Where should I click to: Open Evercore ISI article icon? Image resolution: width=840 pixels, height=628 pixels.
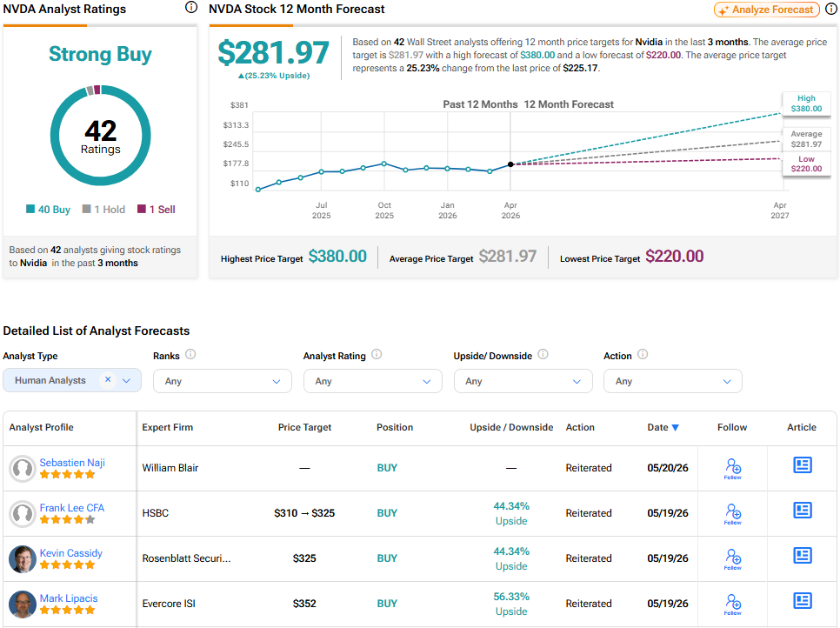(802, 601)
